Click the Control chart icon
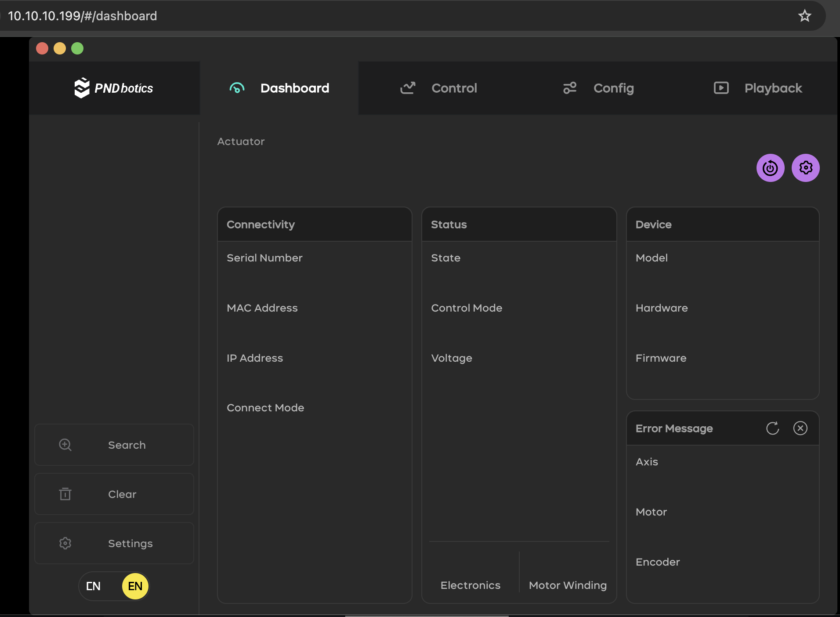Screen dimensions: 840x617 click(408, 88)
